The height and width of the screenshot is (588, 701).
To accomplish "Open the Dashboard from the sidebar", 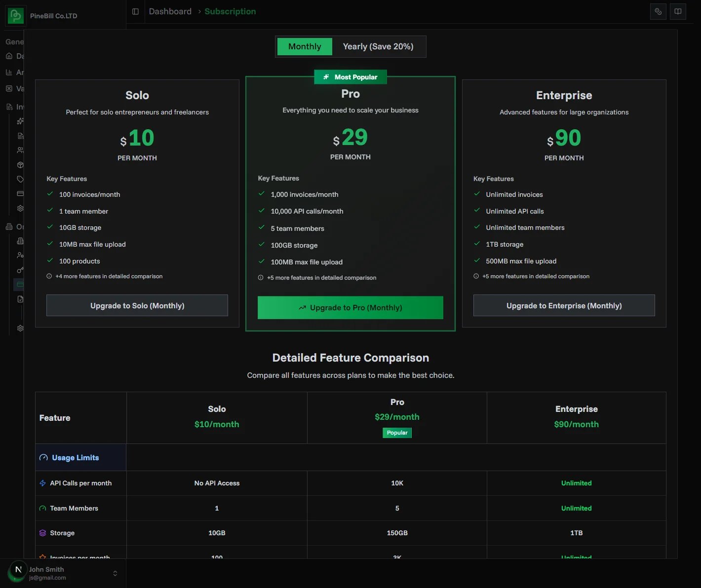I will pos(9,56).
